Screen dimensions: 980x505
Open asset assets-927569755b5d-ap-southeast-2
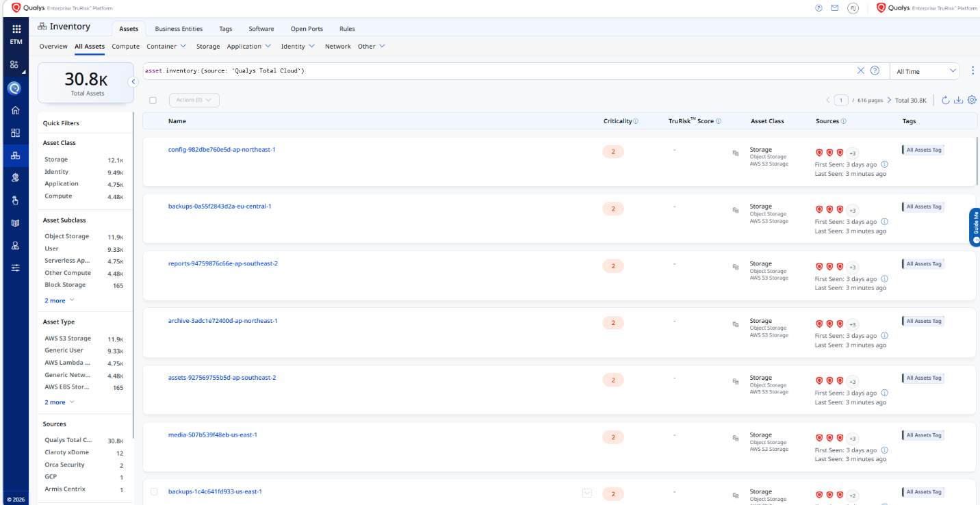pyautogui.click(x=222, y=378)
